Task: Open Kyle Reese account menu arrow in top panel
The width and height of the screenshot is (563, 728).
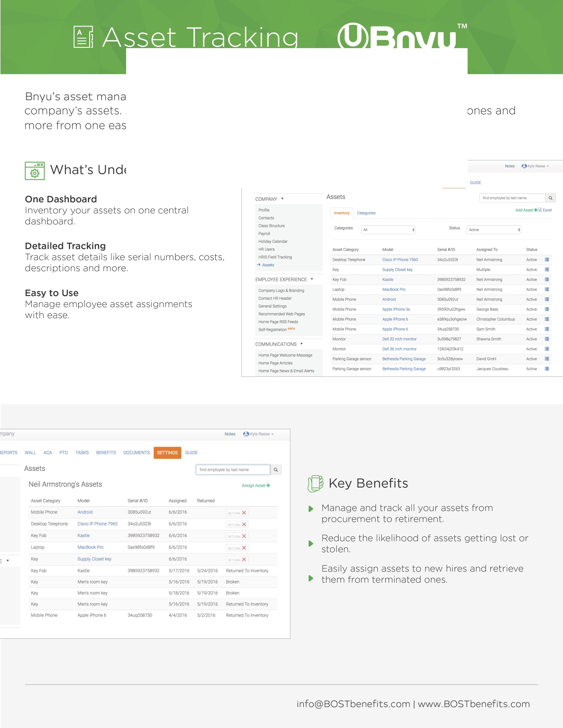Action: click(547, 166)
